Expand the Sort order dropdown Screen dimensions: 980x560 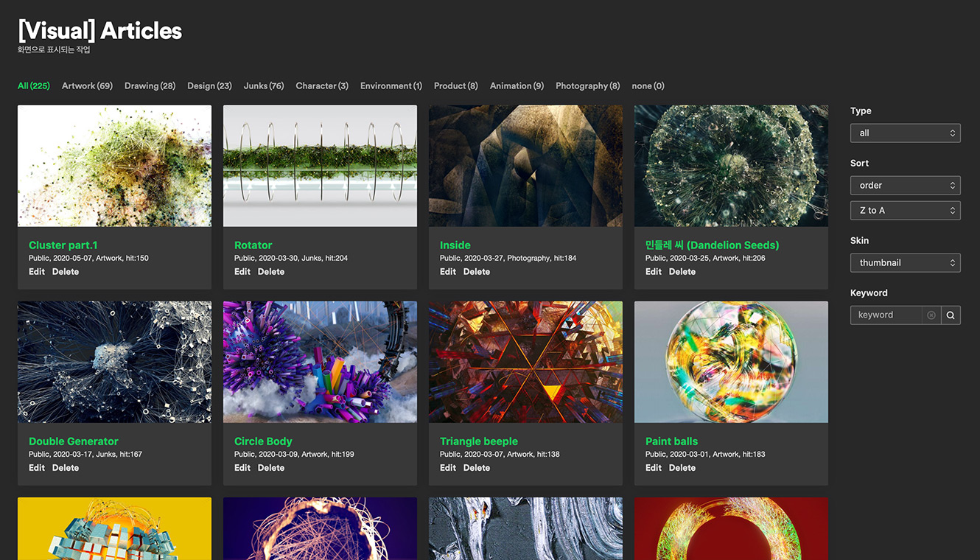click(x=905, y=185)
